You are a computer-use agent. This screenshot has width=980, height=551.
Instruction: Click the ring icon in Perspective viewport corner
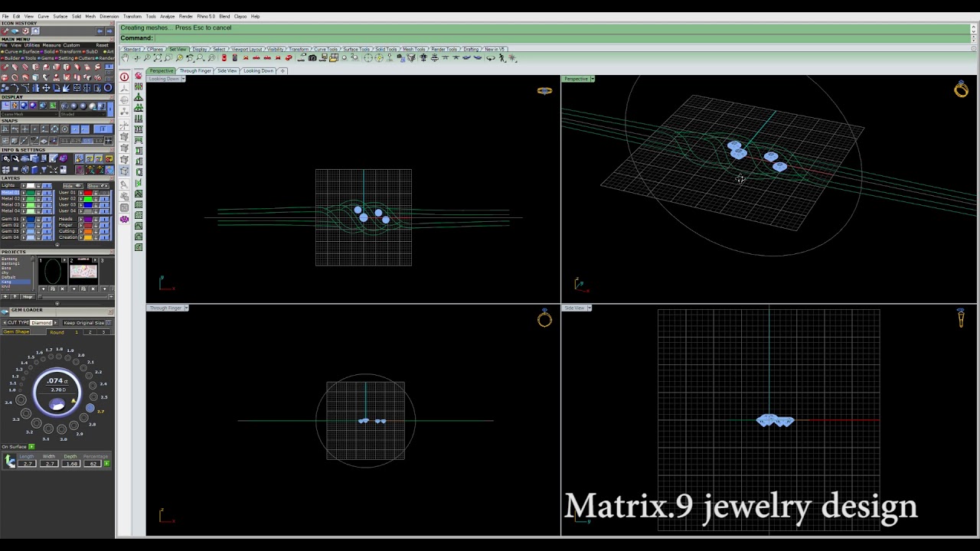(961, 90)
